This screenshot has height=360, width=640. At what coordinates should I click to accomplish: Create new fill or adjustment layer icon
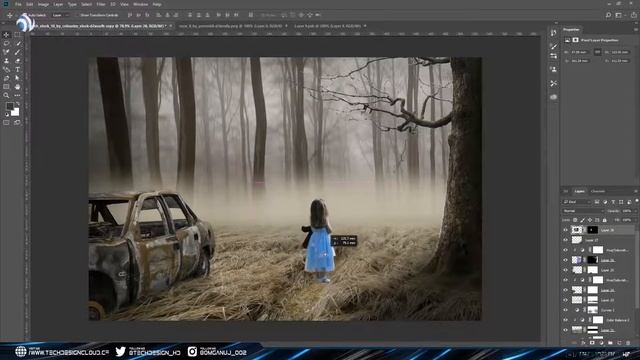coord(601,343)
